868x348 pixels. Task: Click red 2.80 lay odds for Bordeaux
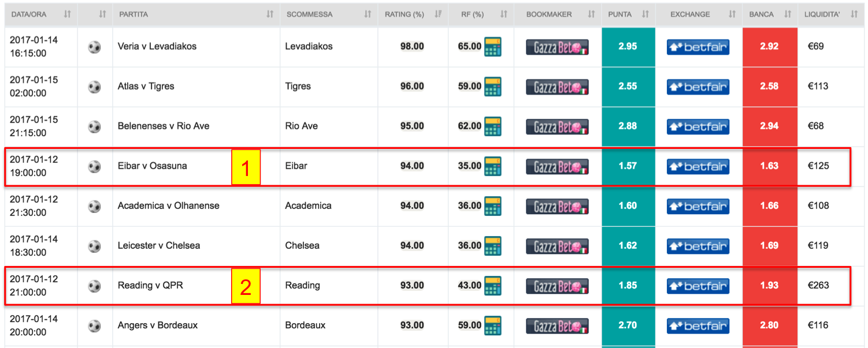770,325
